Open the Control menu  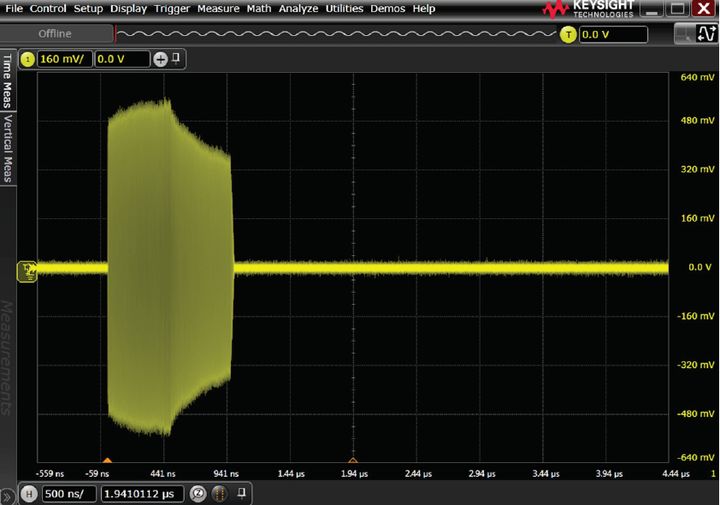coord(48,8)
